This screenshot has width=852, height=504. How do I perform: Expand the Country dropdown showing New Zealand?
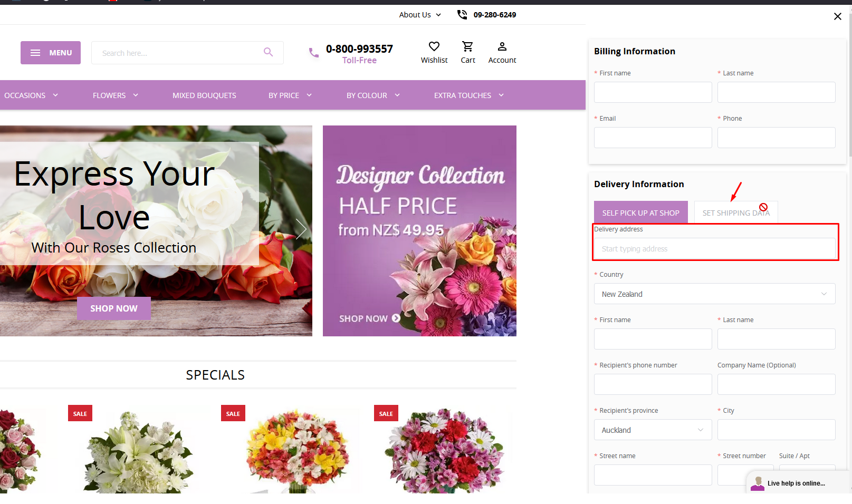pos(714,294)
